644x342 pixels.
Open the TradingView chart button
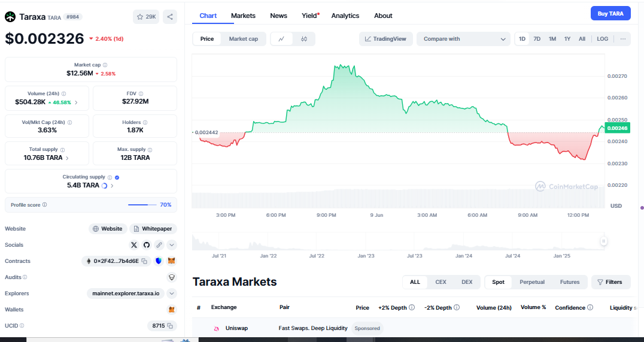(385, 39)
